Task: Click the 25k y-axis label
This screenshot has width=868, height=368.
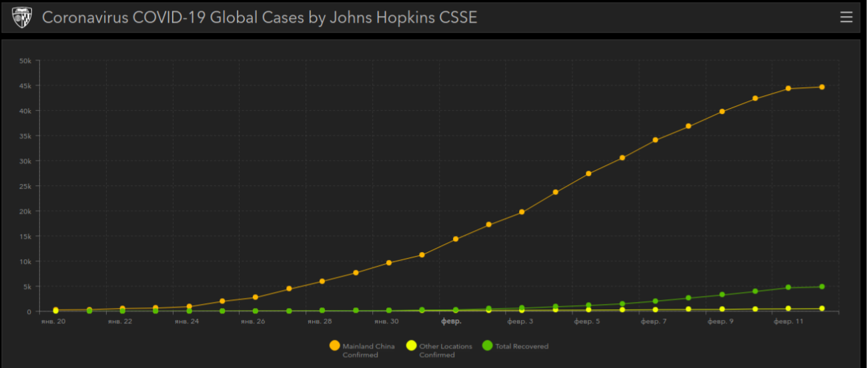Action: [25, 186]
